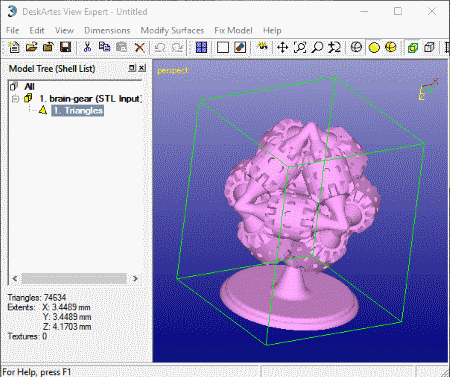
Task: Click the Copy toolbar icon
Action: pos(104,47)
